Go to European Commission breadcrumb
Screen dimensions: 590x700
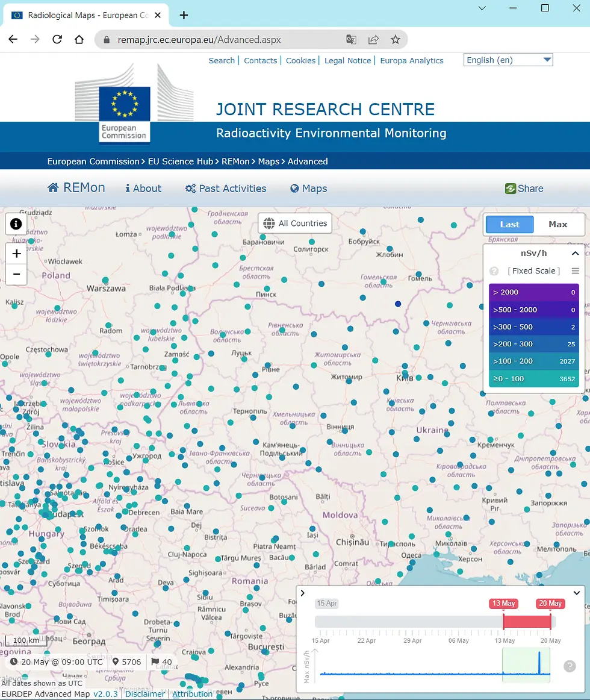[x=93, y=161]
